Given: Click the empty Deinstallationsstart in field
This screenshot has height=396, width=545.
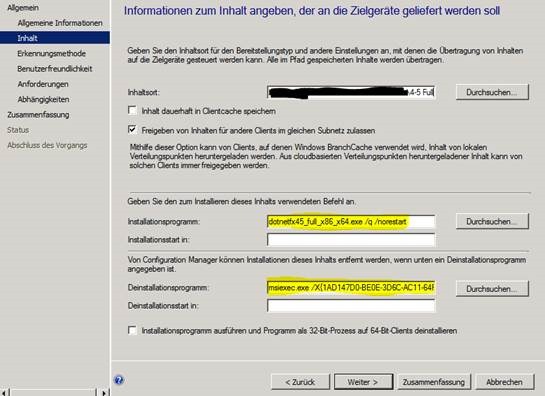Looking at the screenshot, I should coord(351,306).
